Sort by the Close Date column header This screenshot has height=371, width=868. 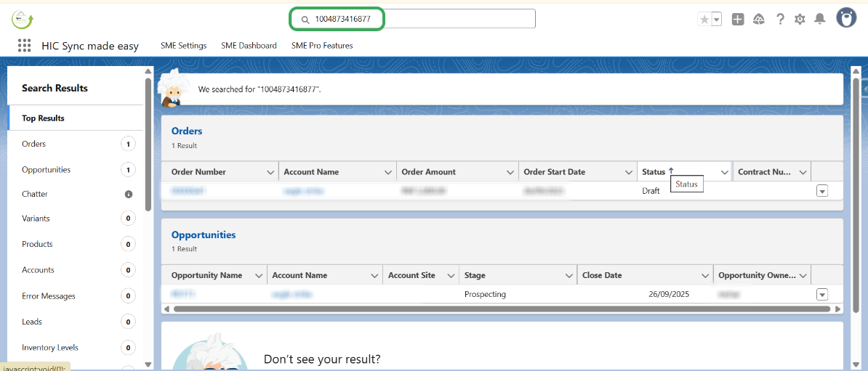[602, 275]
